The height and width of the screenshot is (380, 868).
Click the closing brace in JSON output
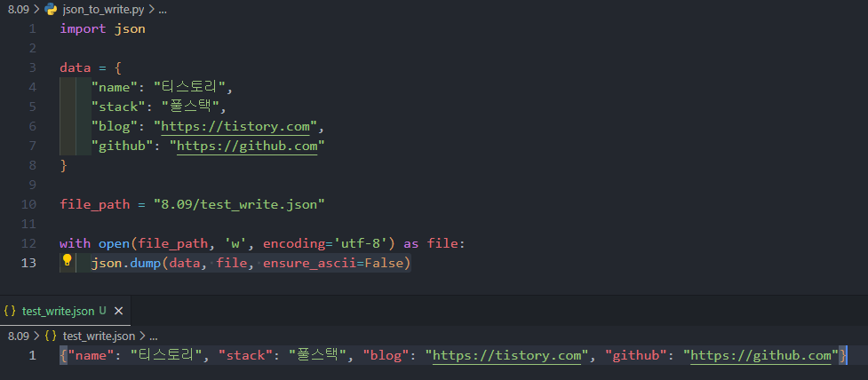tap(842, 355)
